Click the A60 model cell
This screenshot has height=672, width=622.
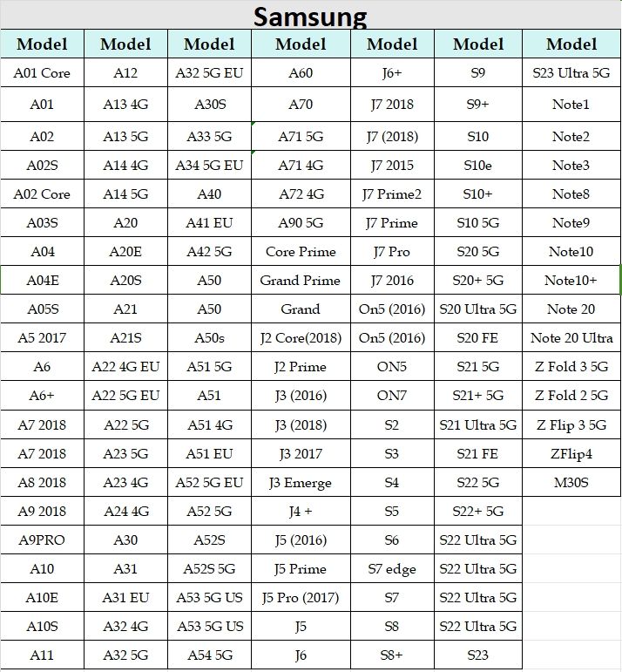pyautogui.click(x=301, y=73)
